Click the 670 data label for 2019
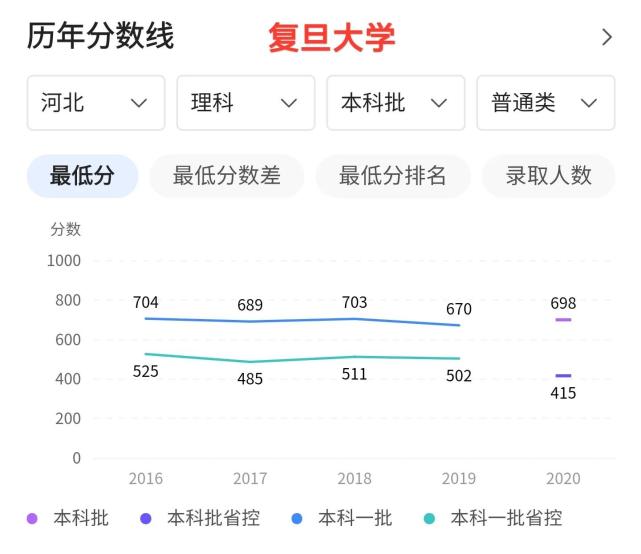Screen dimensions: 641x554 coord(459,309)
